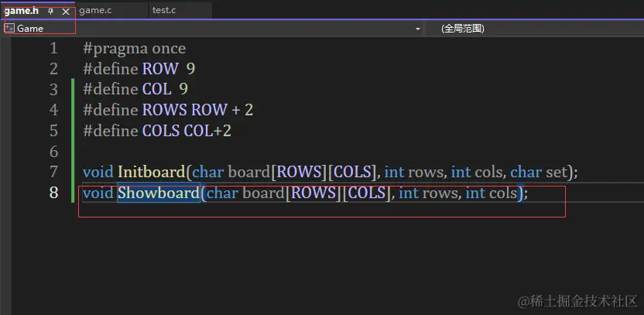Click line number 1 in the gutter
The height and width of the screenshot is (315, 644).
click(x=54, y=49)
